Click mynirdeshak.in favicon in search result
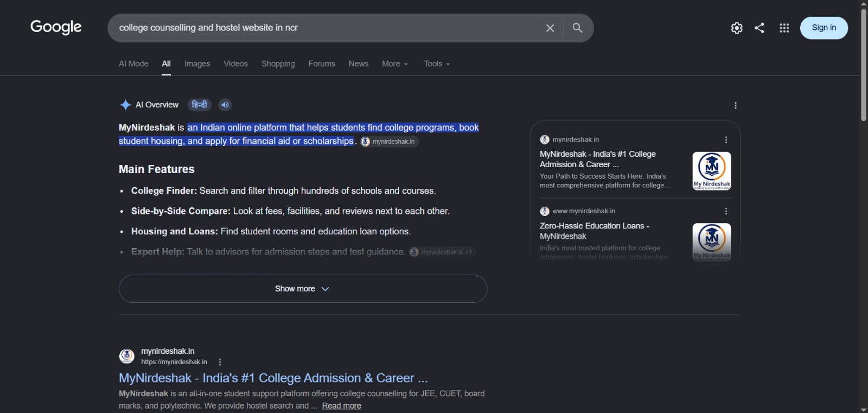The height and width of the screenshot is (413, 868). [127, 356]
